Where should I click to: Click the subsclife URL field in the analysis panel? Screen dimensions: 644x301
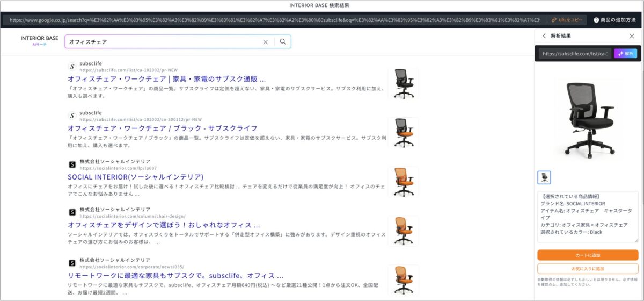tap(575, 54)
